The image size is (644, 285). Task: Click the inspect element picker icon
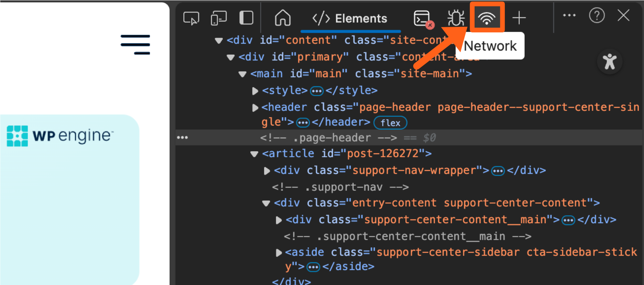(191, 18)
